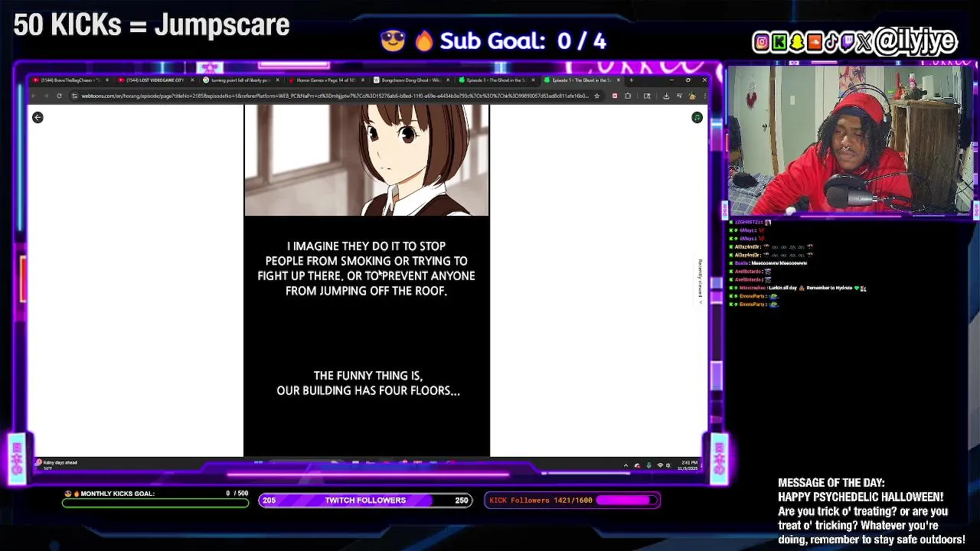Image resolution: width=980 pixels, height=551 pixels.
Task: Open the browser downloads icon
Action: 666,96
